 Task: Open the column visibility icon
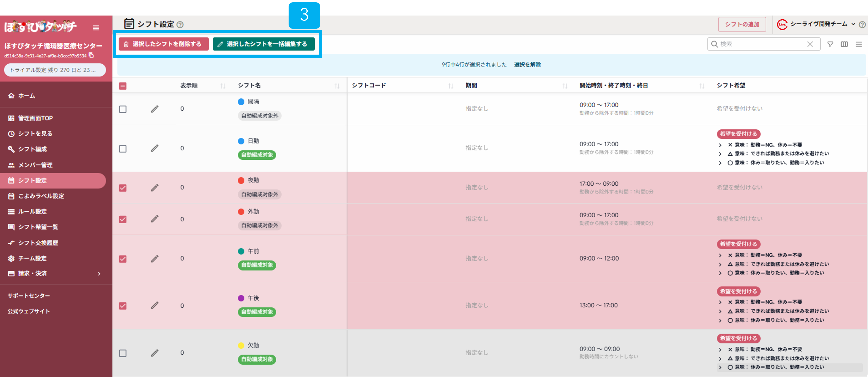click(844, 44)
